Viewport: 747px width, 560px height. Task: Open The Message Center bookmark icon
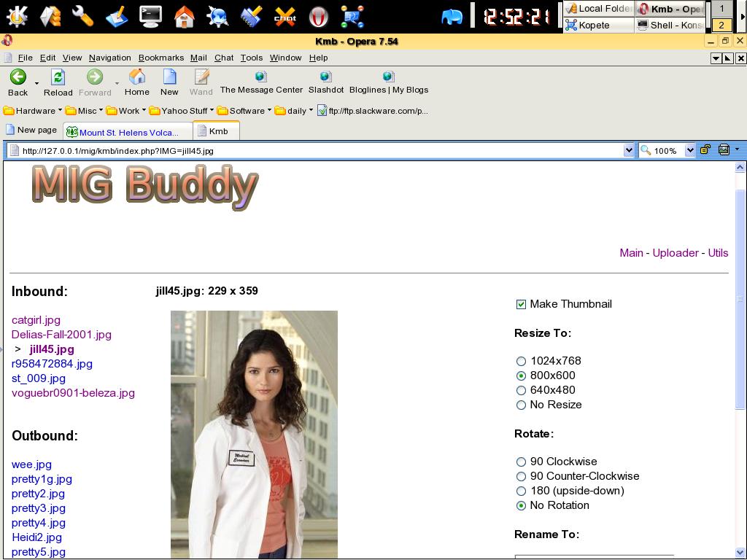pyautogui.click(x=260, y=76)
